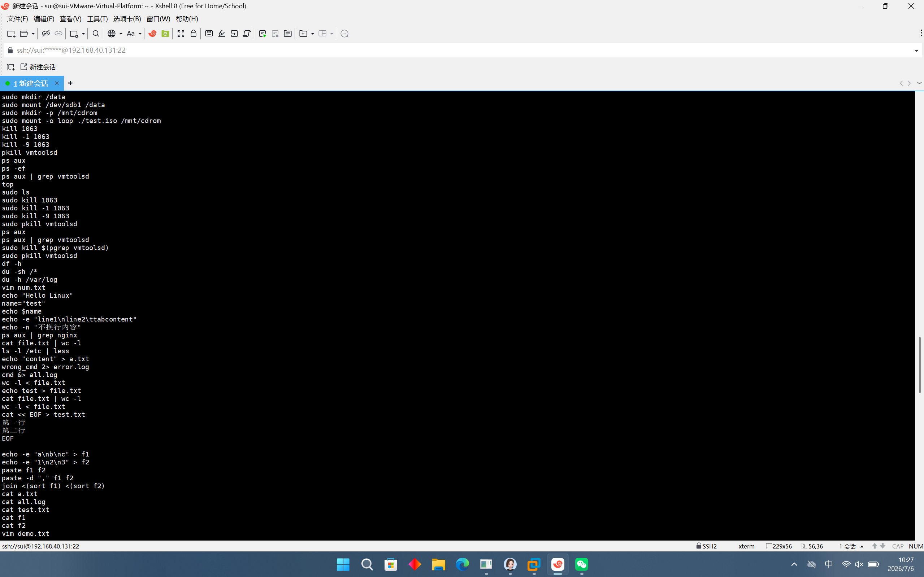
Task: Expand the address bar history dropdown
Action: tap(916, 51)
